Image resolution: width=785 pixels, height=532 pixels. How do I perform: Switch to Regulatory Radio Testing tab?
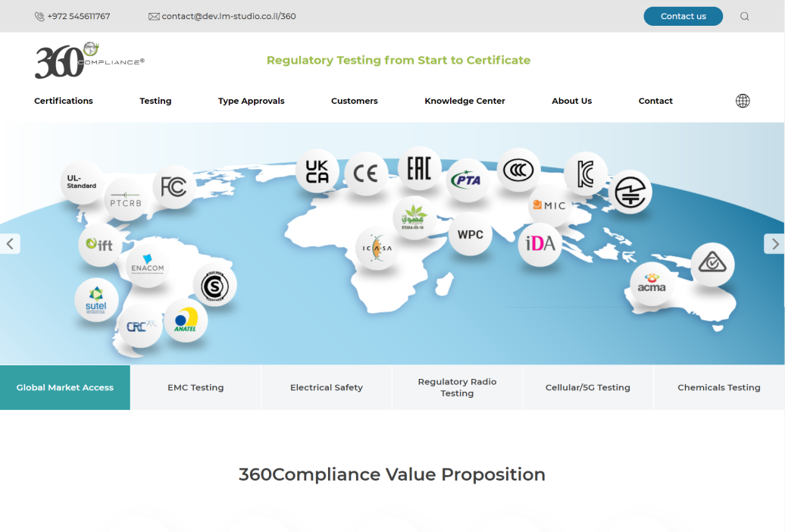pyautogui.click(x=457, y=387)
